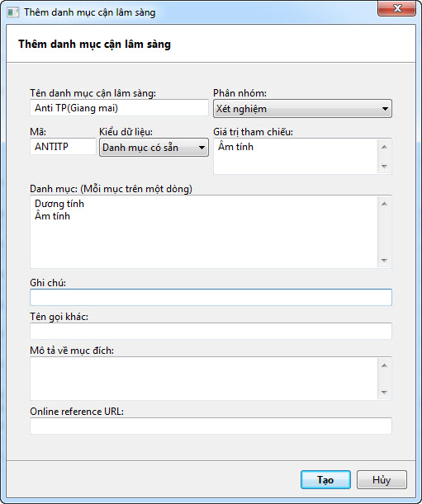This screenshot has height=504, width=422.
Task: Click the application icon in title bar
Action: pos(13,12)
